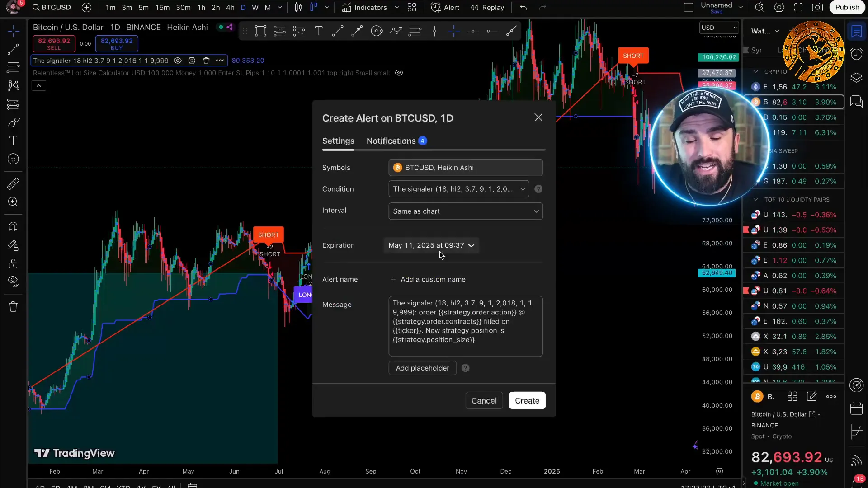Select the trend line drawing tool
Viewport: 868px width, 488px height.
tap(13, 49)
